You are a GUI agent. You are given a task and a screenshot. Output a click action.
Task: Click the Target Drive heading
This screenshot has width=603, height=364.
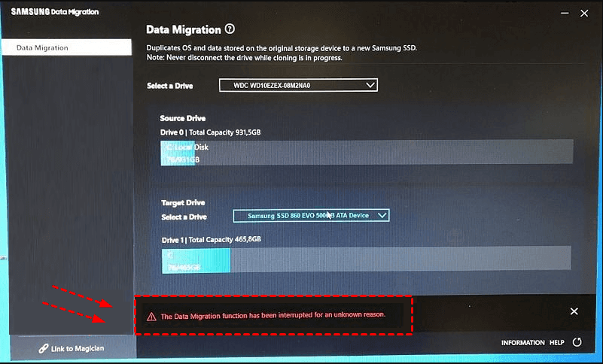(x=183, y=202)
